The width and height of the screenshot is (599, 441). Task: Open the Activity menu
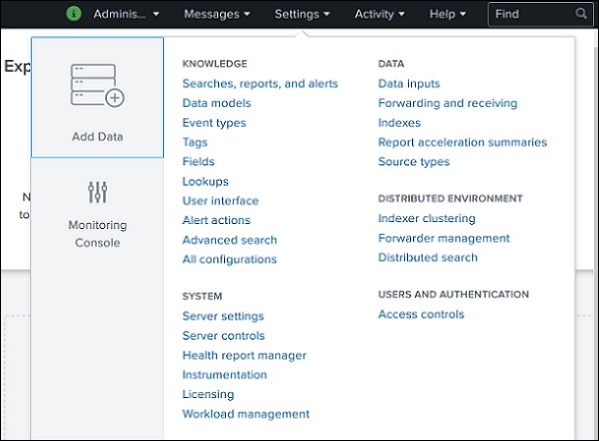coord(379,14)
